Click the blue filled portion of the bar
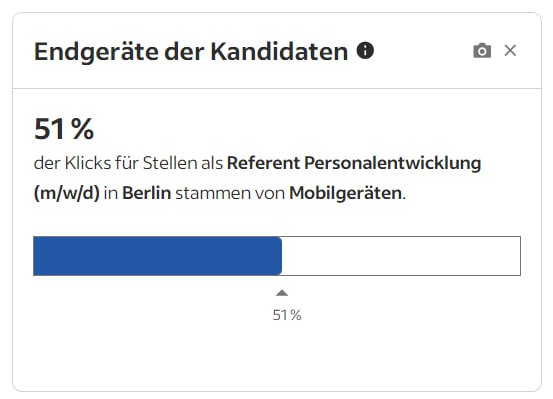Image resolution: width=553 pixels, height=399 pixels. tap(158, 256)
